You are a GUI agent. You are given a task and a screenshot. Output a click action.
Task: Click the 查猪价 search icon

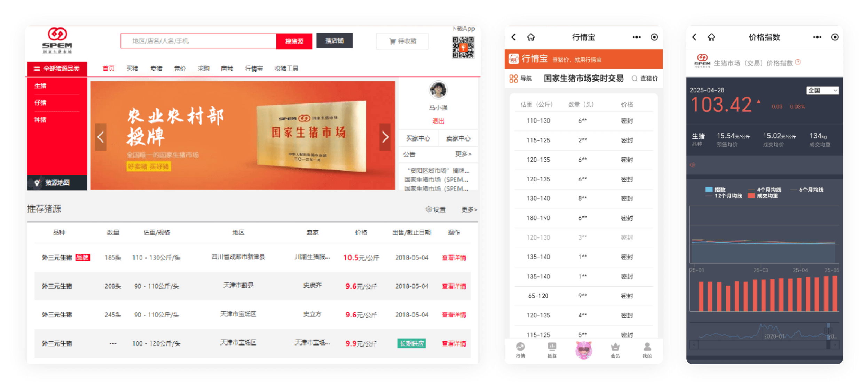click(x=634, y=79)
